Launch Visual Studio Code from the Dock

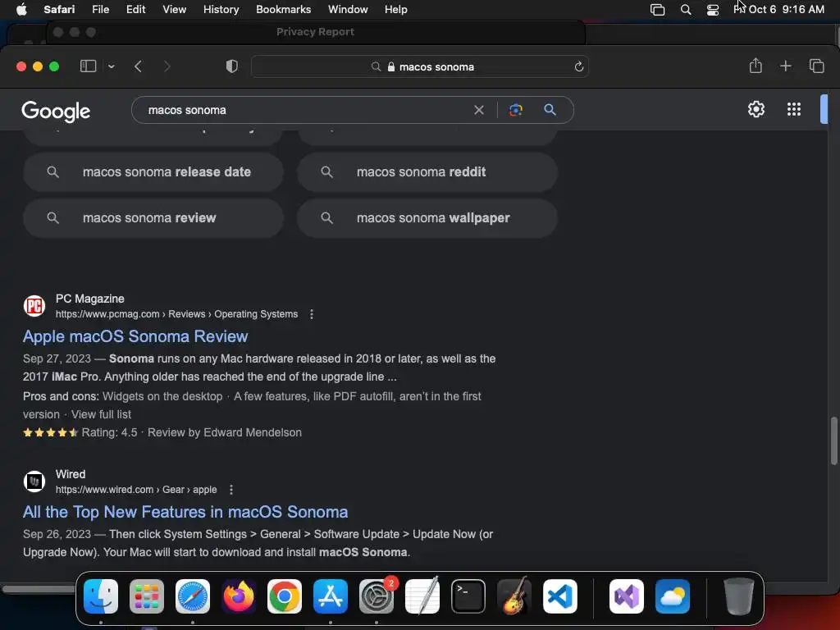tap(559, 596)
